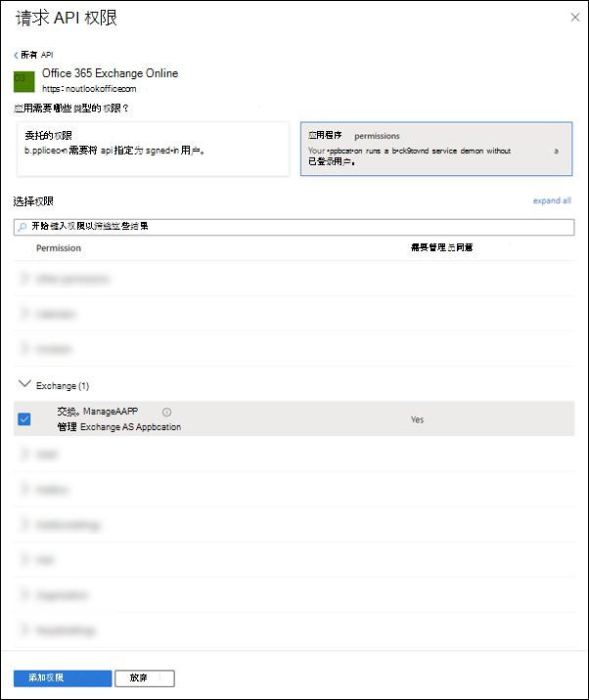Expand the blurred group directly above Exchange (1)
The image size is (589, 700).
24,349
